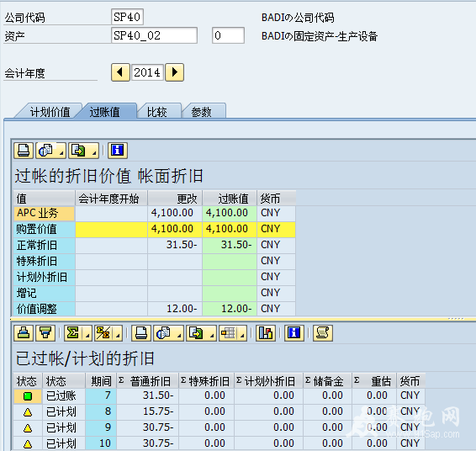Click the filter funnel icon
476x451 pixels.
[45, 333]
